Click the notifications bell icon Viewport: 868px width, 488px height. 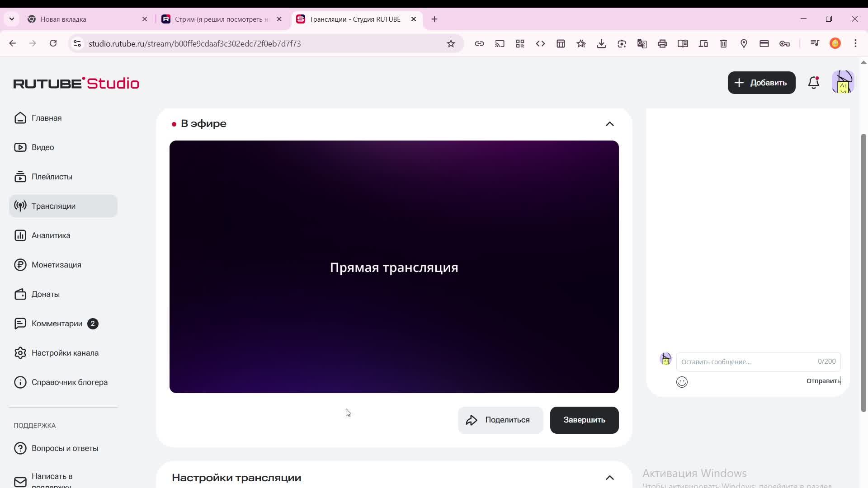tap(813, 83)
